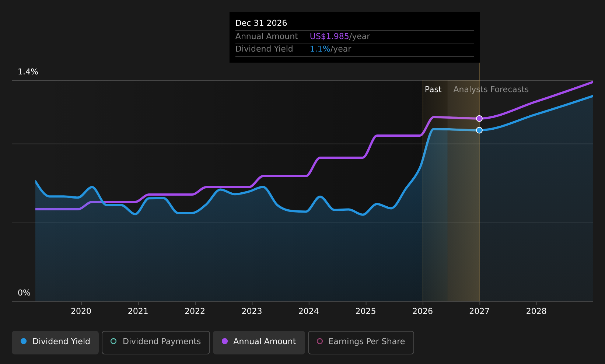The image size is (605, 364).
Task: Click the purple Annual Amount data point
Action: coord(479,119)
